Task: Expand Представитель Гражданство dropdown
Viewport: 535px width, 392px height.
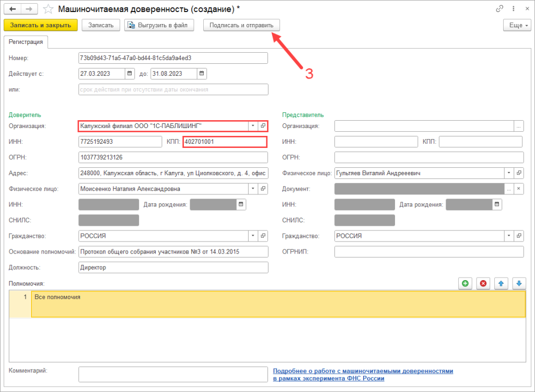Action: pyautogui.click(x=509, y=236)
